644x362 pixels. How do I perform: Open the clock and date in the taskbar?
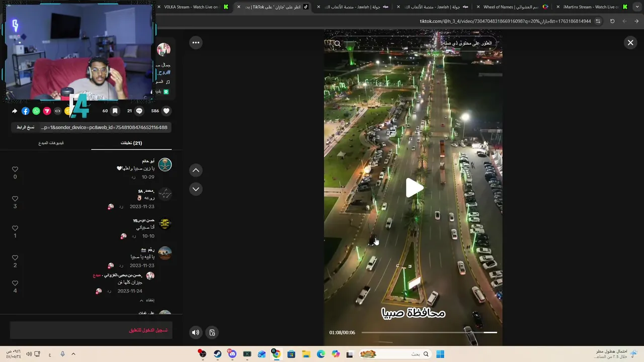pyautogui.click(x=14, y=354)
